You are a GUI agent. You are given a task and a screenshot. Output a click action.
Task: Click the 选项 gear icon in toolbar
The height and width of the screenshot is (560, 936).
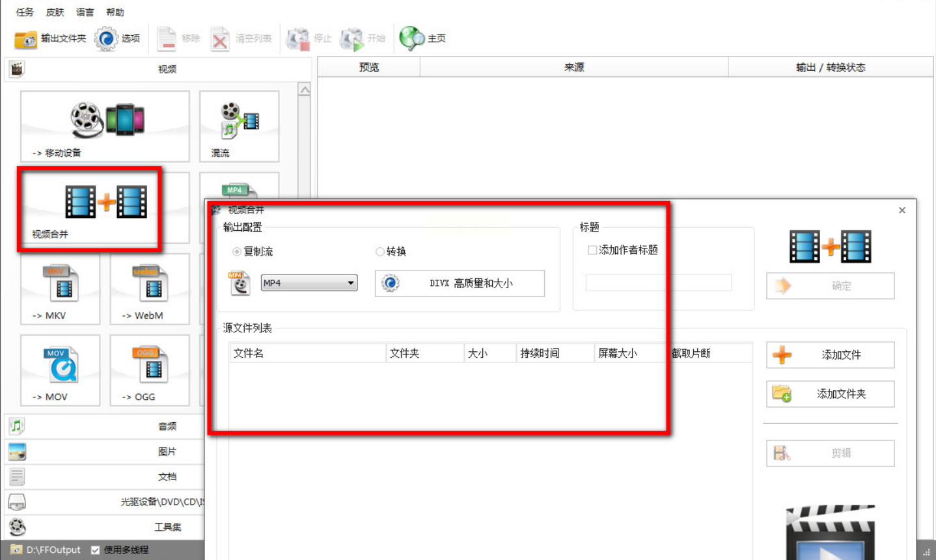pyautogui.click(x=105, y=39)
